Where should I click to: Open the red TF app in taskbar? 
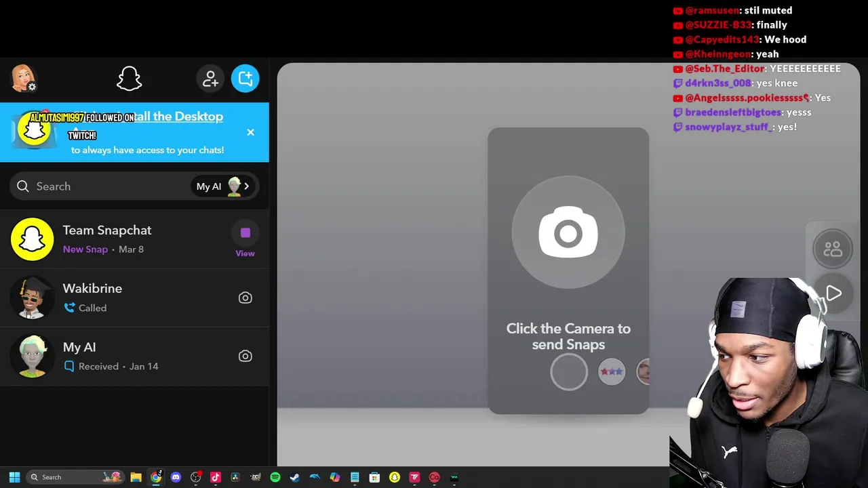pyautogui.click(x=414, y=477)
